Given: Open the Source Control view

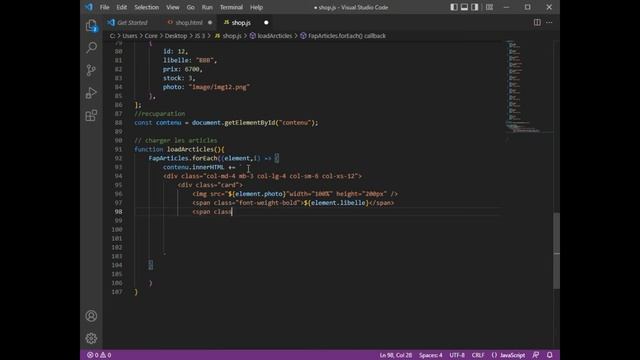Looking at the screenshot, I should (91, 70).
